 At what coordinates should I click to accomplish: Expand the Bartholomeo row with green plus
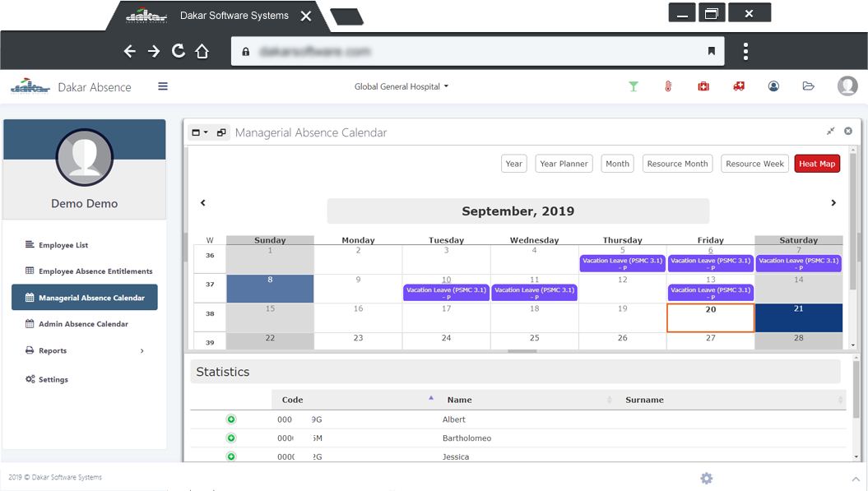coord(231,438)
